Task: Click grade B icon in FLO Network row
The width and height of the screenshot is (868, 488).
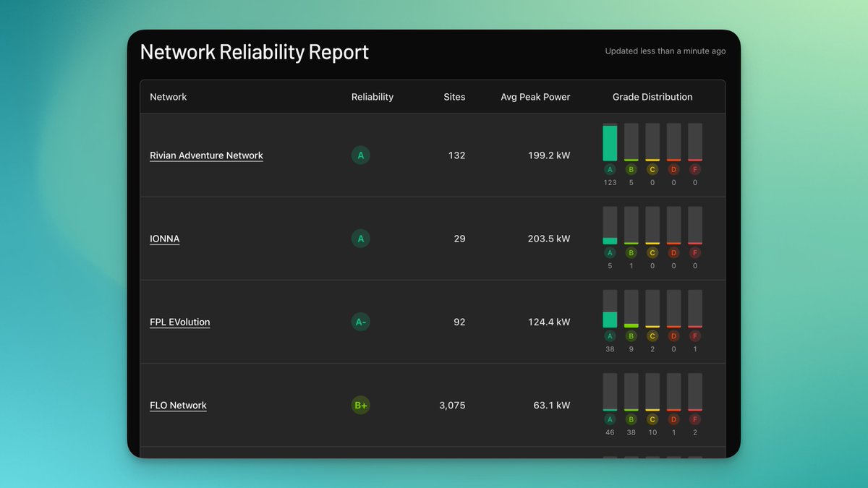Action: pos(631,419)
